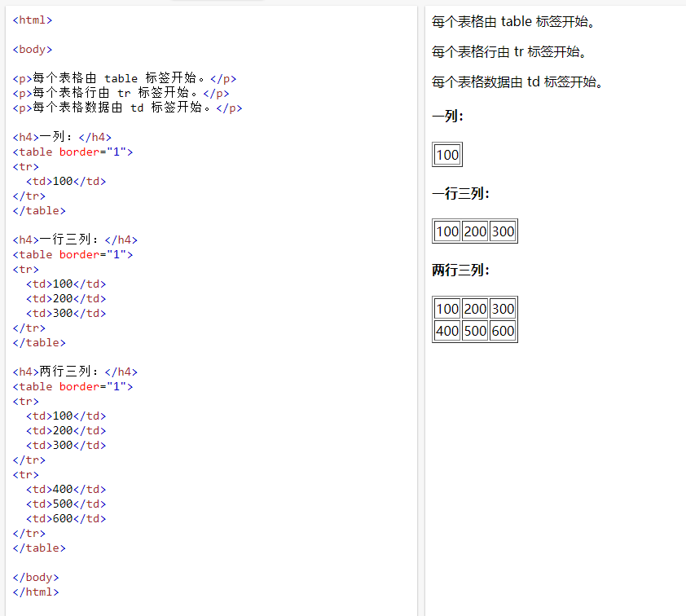Viewport: 686px width, 616px height.
Task: Click the closing </html> tag at the bottom
Action: (35, 592)
